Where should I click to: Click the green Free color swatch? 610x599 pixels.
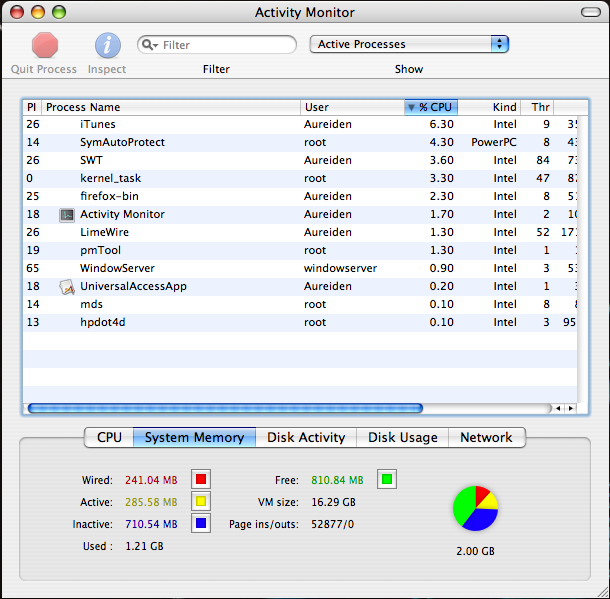(x=387, y=479)
